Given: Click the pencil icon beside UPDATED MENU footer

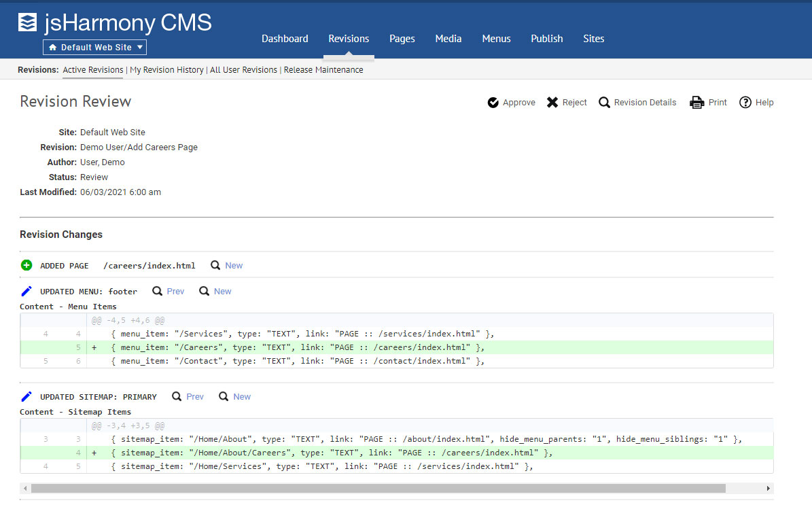Looking at the screenshot, I should point(27,292).
